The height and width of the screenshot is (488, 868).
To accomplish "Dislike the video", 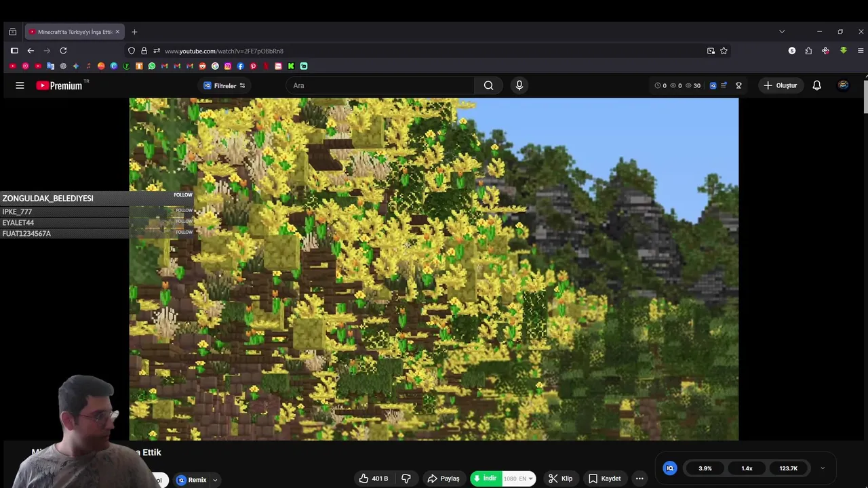I will click(x=406, y=479).
